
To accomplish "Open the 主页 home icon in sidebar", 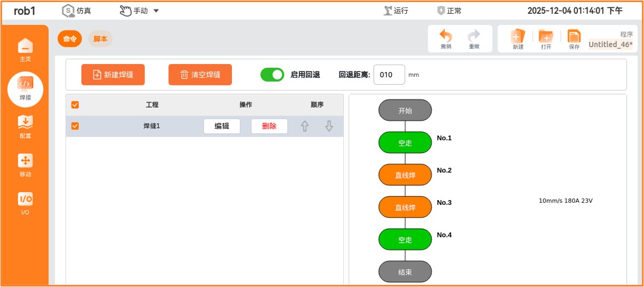I will (25, 47).
